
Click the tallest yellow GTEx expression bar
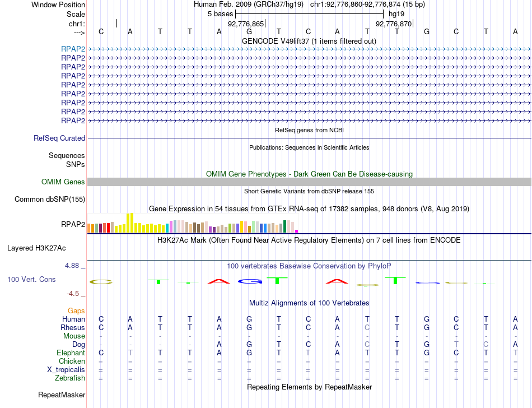pyautogui.click(x=132, y=222)
